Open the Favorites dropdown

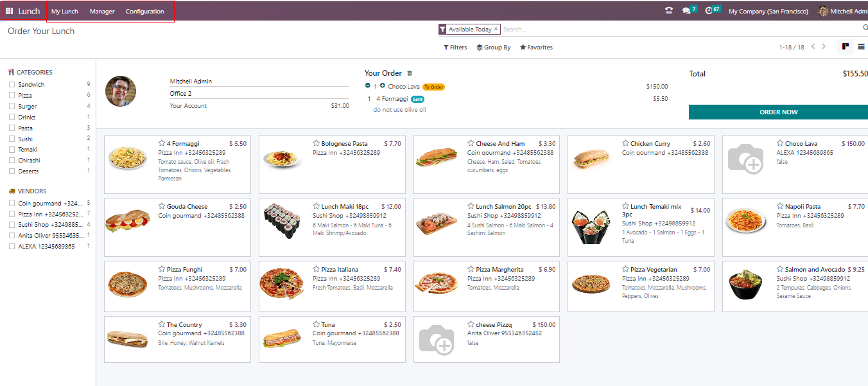[x=536, y=48]
